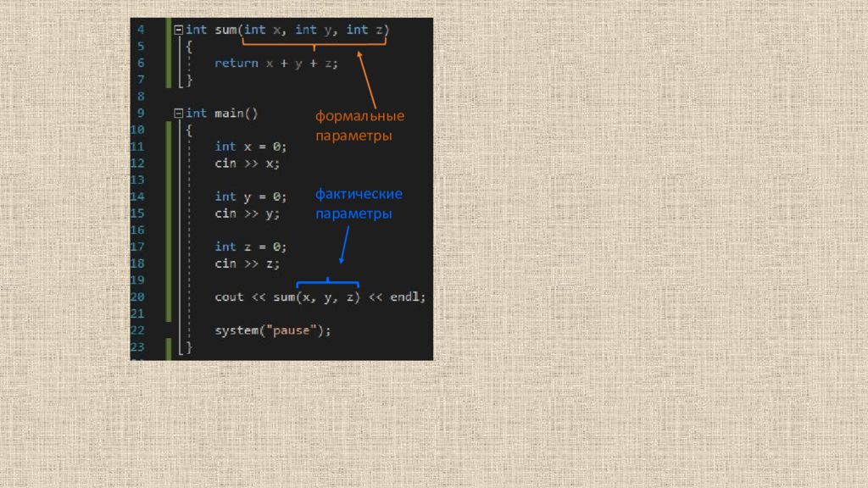Place cursor on return x + y + z
Screen dimensions: 868x488
point(276,64)
